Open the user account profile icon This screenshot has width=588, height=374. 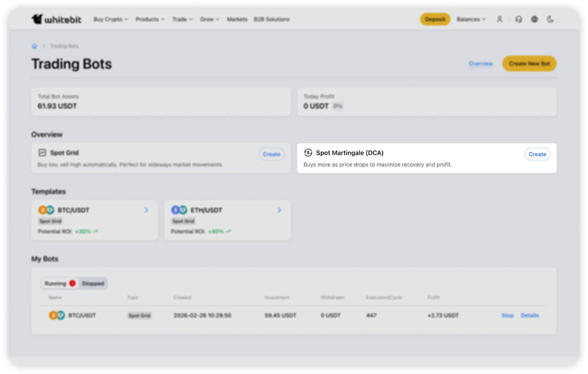tap(499, 19)
